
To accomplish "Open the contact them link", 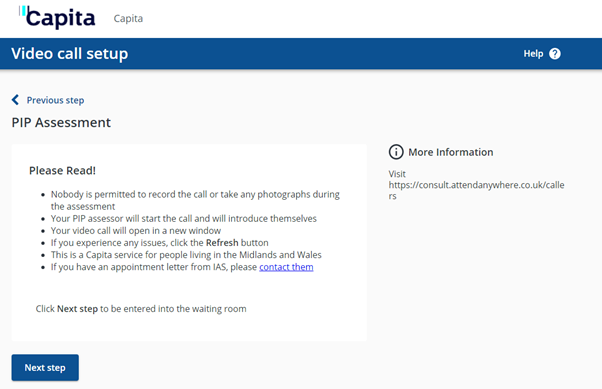I will click(286, 267).
